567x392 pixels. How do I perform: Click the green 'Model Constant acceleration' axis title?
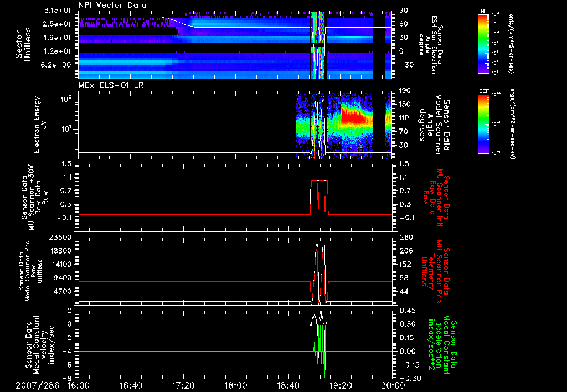click(x=442, y=344)
